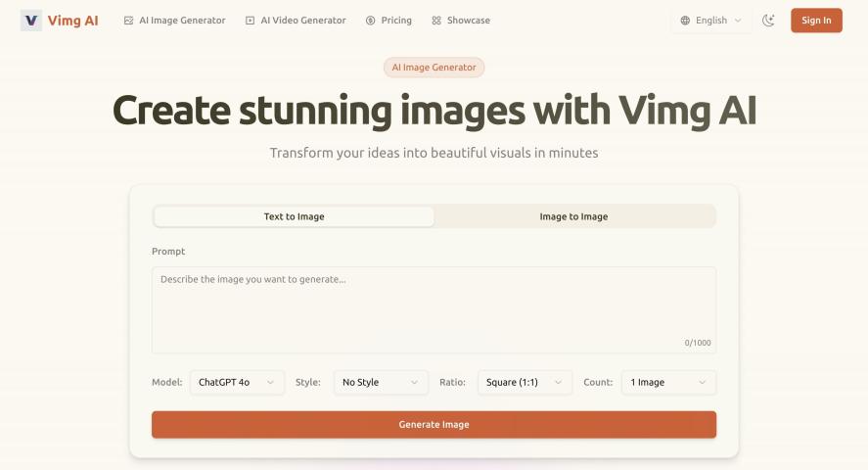This screenshot has height=470, width=868.
Task: Click the image icon beside AI Image Generator
Action: coord(129,21)
